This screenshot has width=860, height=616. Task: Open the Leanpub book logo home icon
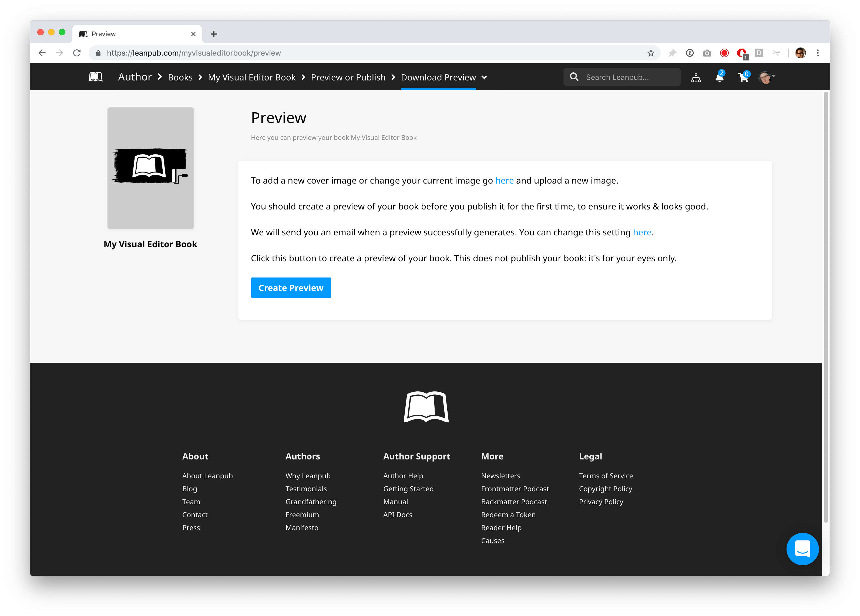[95, 77]
